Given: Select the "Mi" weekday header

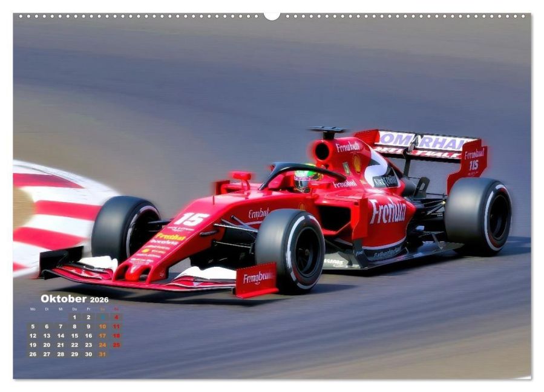Looking at the screenshot, I should click(x=61, y=309).
